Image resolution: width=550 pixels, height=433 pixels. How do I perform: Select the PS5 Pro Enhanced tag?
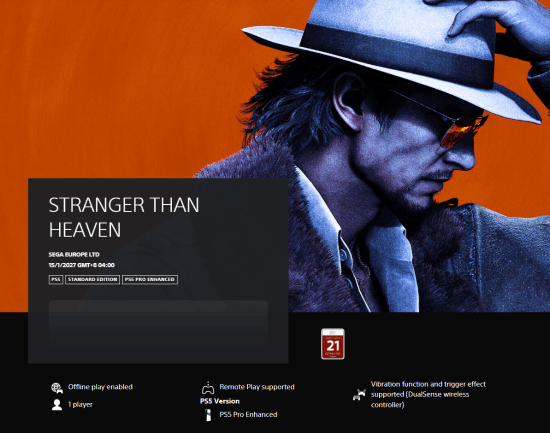click(x=150, y=280)
